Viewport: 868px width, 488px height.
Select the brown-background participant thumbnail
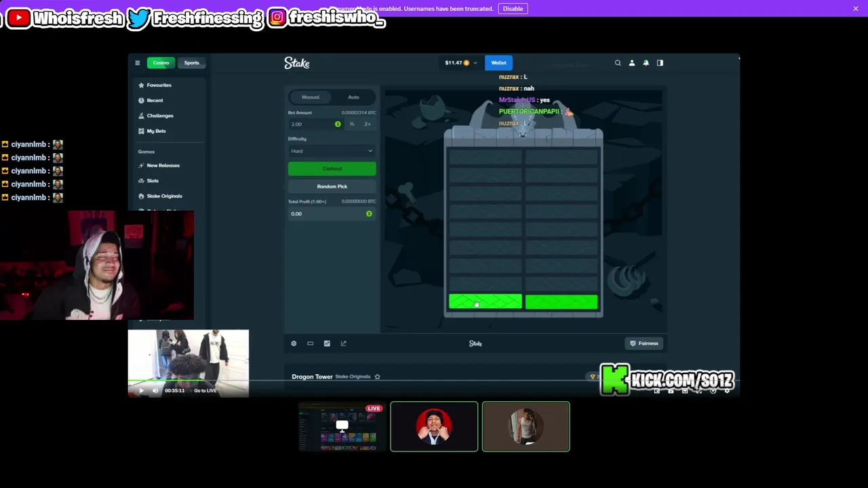pos(526,426)
